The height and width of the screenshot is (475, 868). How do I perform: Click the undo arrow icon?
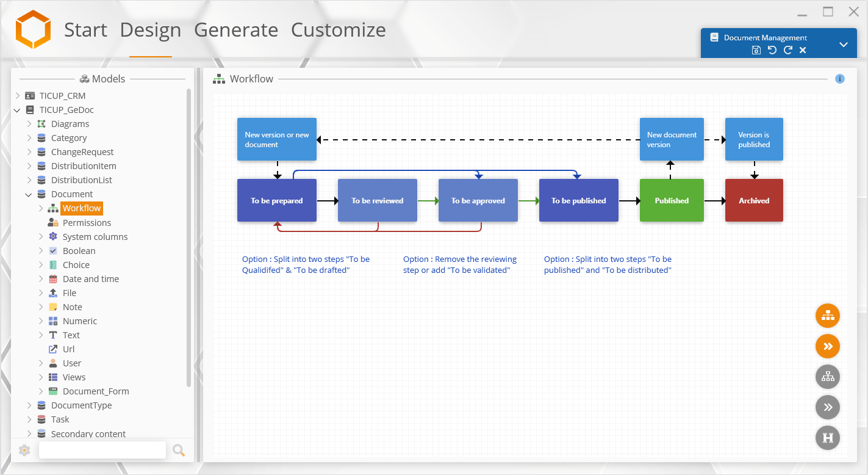pyautogui.click(x=772, y=50)
